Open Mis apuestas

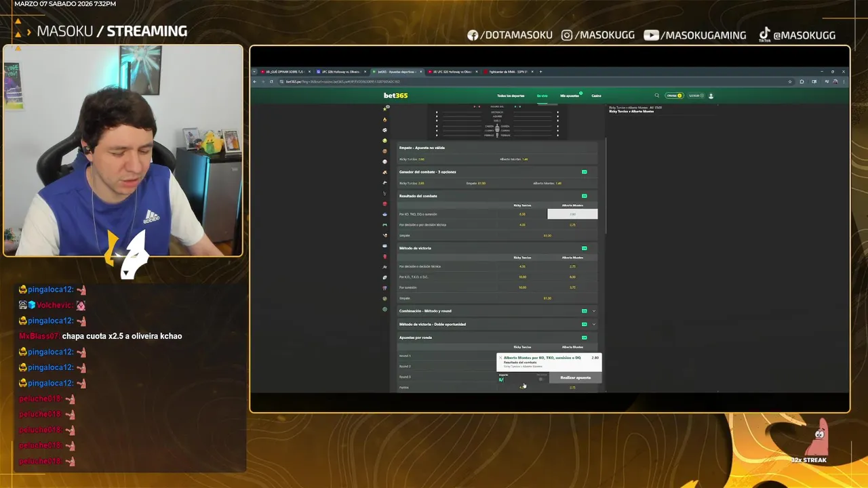coord(570,96)
